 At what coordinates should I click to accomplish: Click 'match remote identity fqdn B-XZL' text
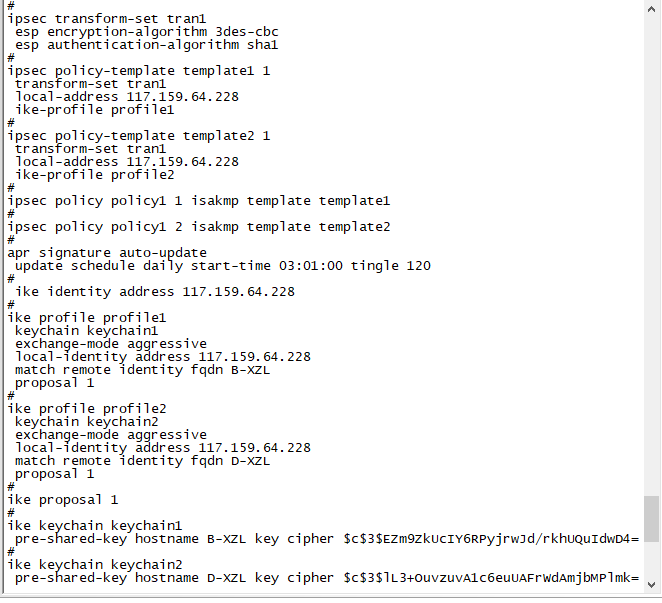[x=142, y=369]
